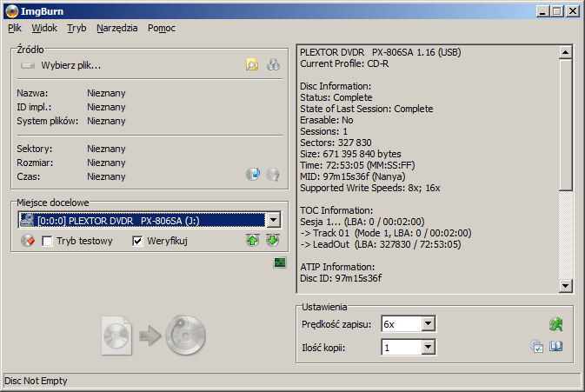Enable the Tryb testowy checkbox
585x392 pixels.
tap(48, 242)
